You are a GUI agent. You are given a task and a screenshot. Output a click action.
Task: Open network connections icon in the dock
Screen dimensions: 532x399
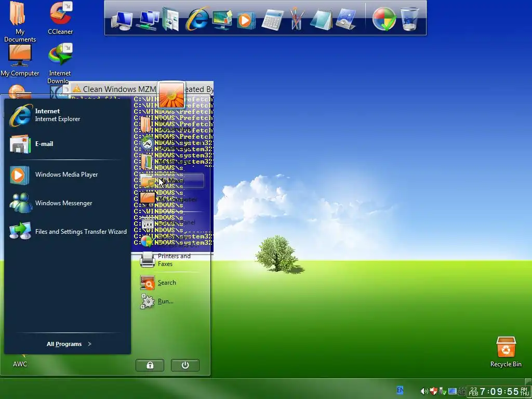148,20
